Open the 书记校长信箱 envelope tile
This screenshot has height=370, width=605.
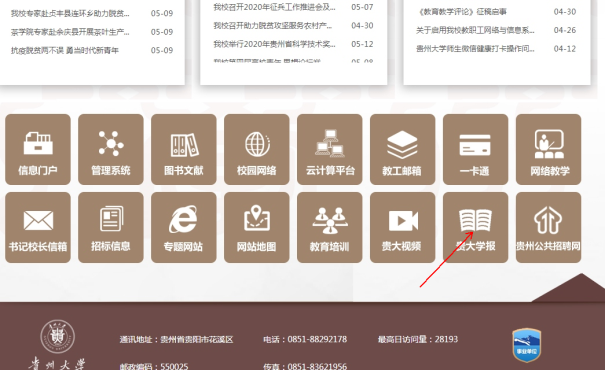pos(38,228)
